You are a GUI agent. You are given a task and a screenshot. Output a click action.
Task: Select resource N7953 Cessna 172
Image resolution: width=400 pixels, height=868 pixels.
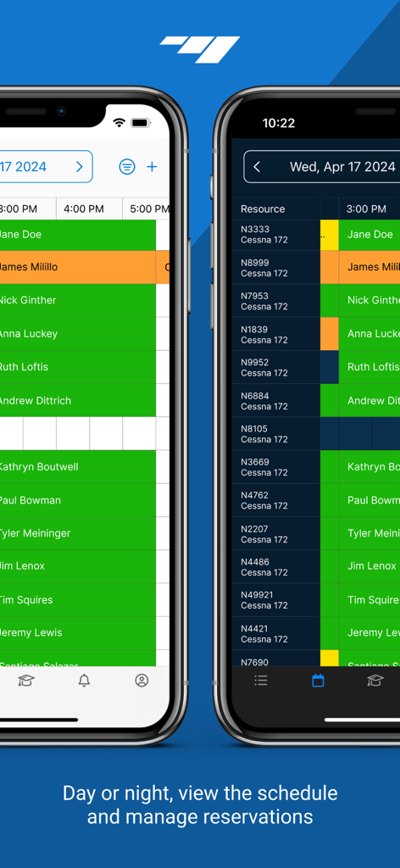(275, 301)
